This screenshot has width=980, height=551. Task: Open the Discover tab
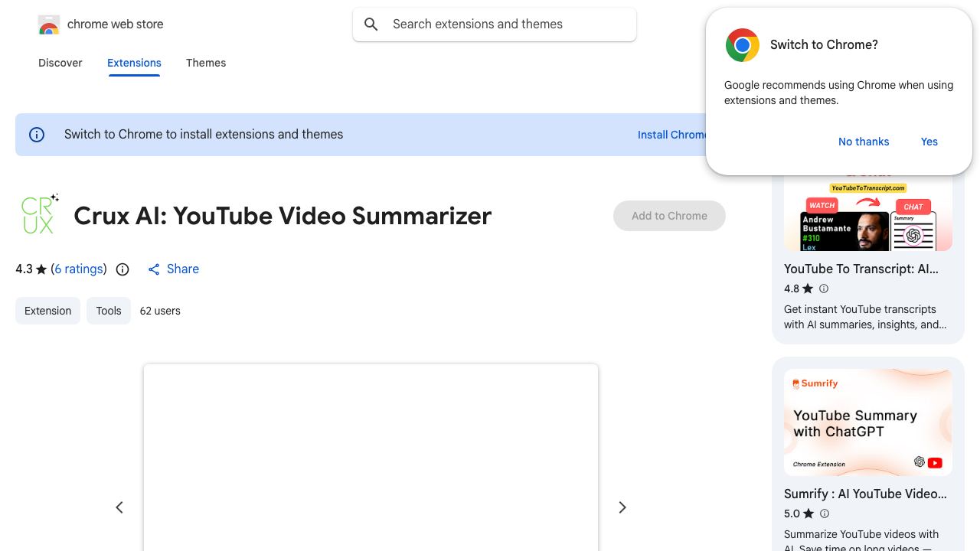(x=60, y=63)
